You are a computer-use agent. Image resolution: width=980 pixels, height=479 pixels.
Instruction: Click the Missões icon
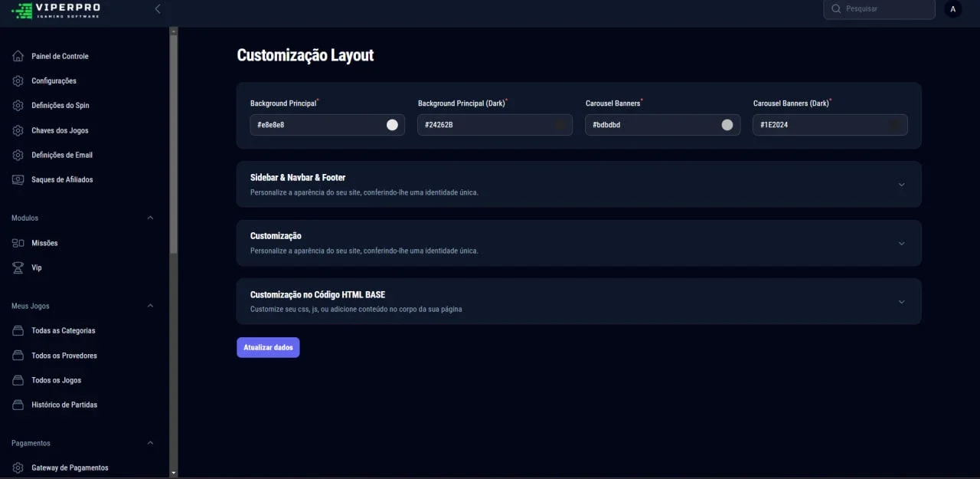coord(18,243)
